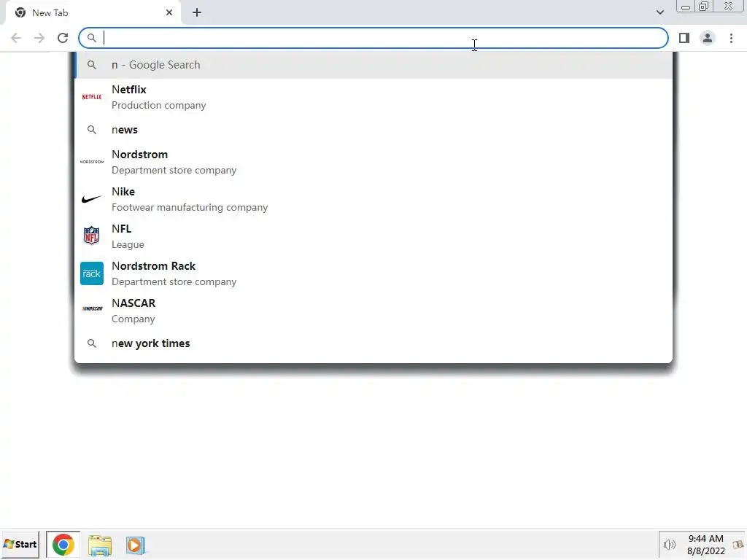
Task: Click magnifier icon beside 'new york times'
Action: coord(91,343)
